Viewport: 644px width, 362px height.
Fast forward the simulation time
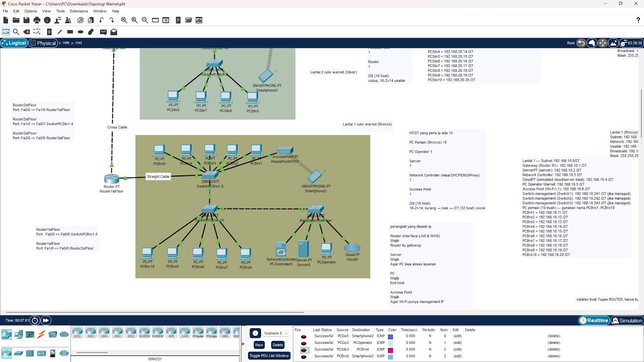coord(45,320)
